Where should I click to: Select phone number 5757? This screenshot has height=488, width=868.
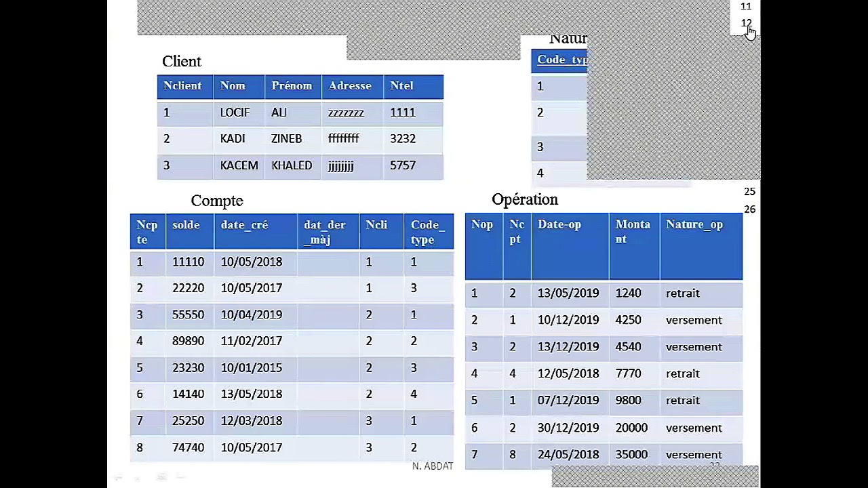[403, 165]
